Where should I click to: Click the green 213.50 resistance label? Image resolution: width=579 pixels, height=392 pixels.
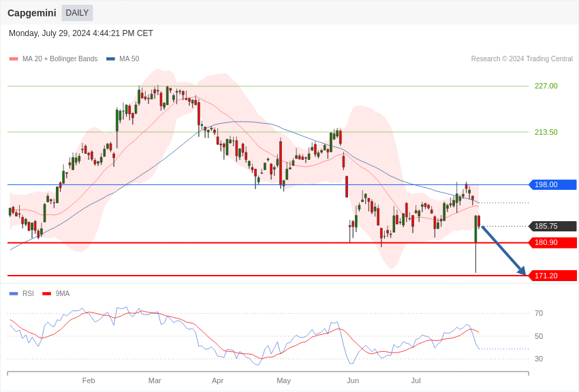click(546, 132)
